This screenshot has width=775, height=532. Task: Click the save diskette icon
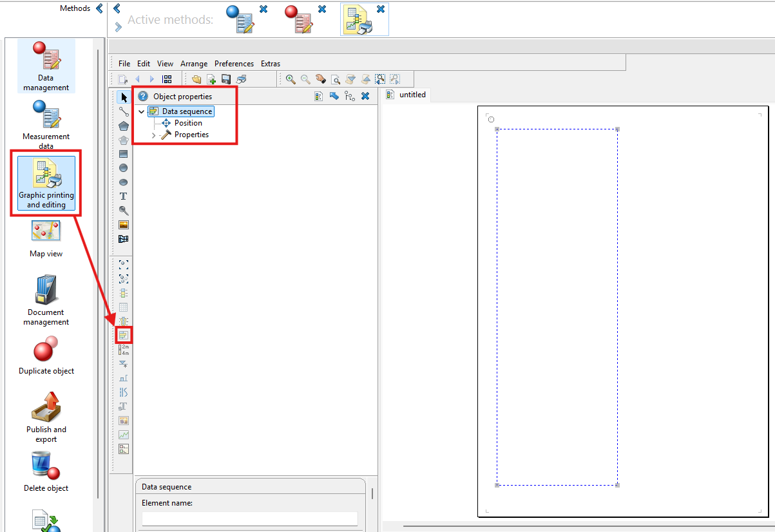click(226, 79)
